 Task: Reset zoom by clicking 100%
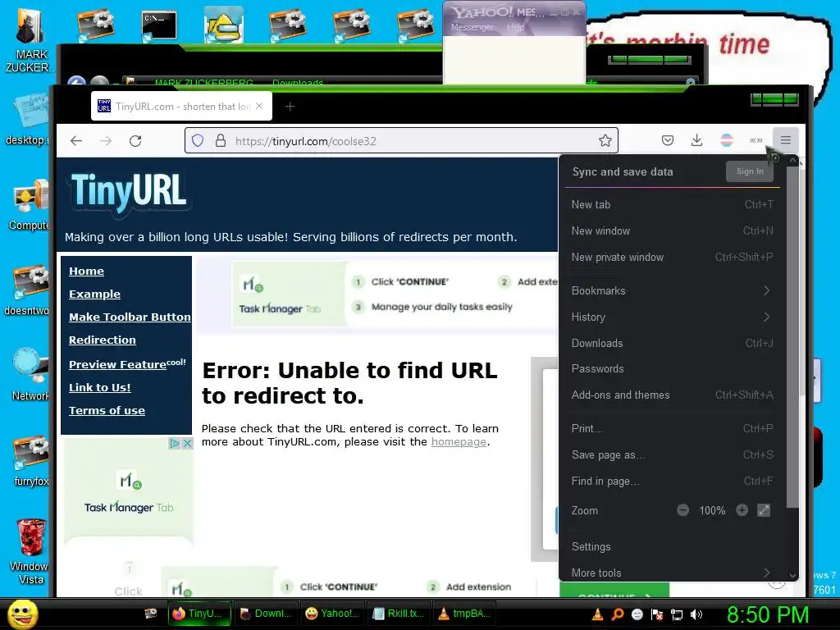(712, 510)
